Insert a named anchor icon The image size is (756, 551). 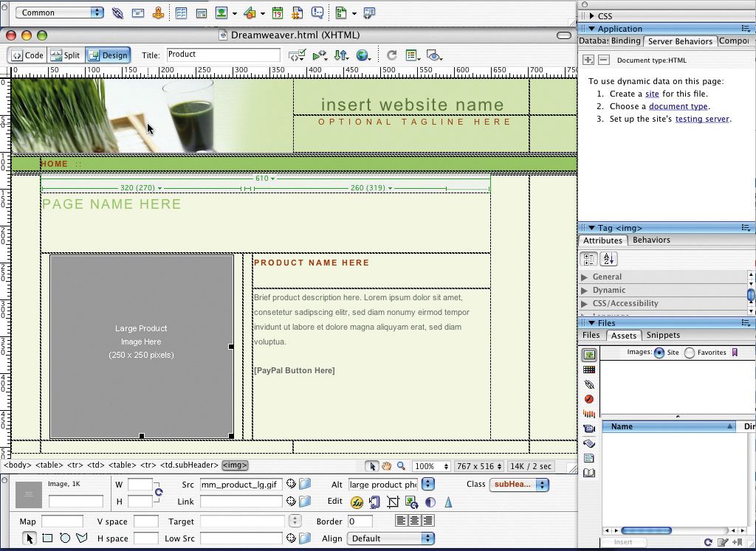(x=158, y=13)
